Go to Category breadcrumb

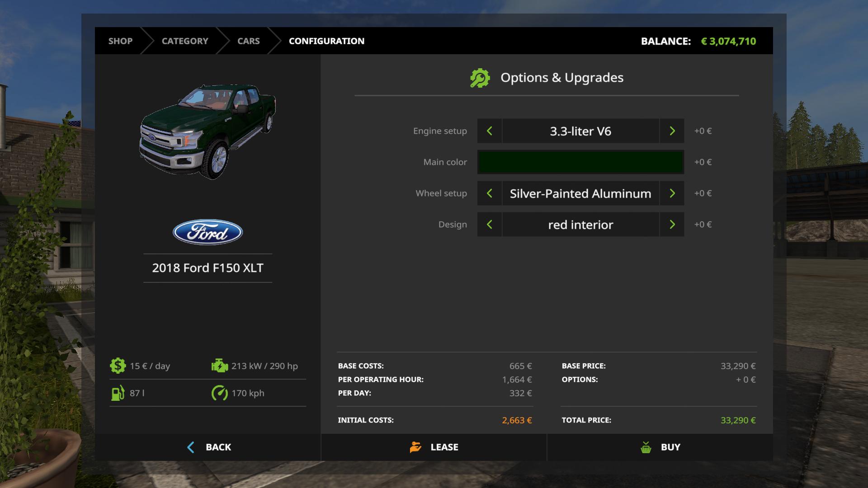[185, 41]
